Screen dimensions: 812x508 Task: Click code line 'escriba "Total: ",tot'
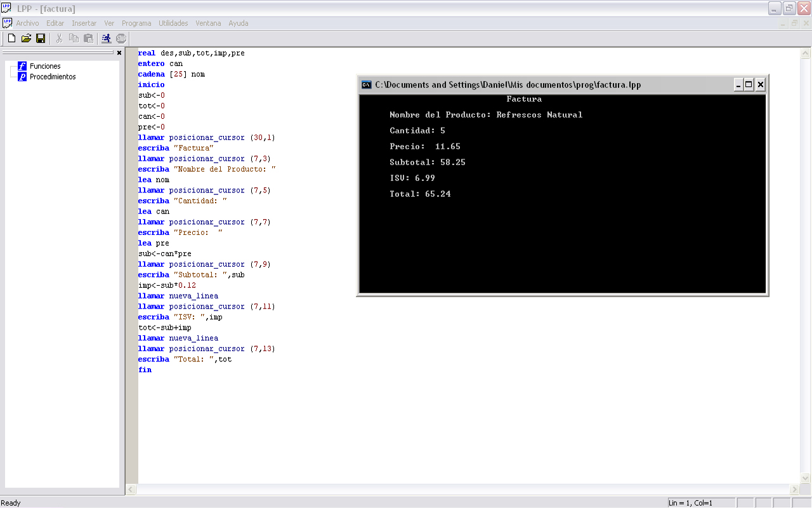tap(185, 359)
